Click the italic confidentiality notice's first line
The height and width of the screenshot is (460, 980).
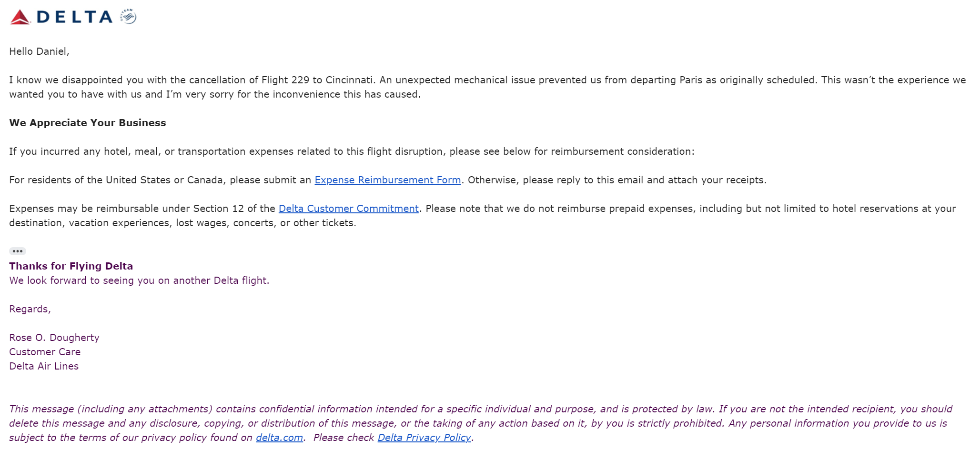[480, 409]
